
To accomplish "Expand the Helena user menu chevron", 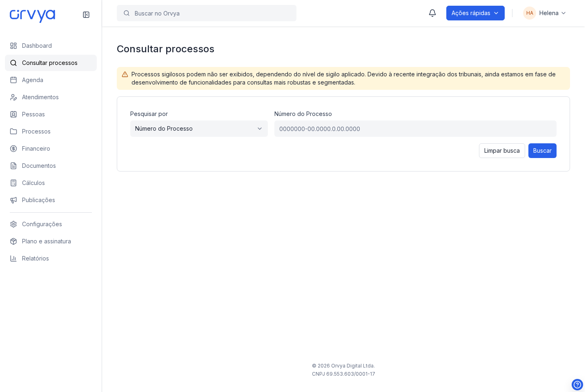I will (563, 13).
